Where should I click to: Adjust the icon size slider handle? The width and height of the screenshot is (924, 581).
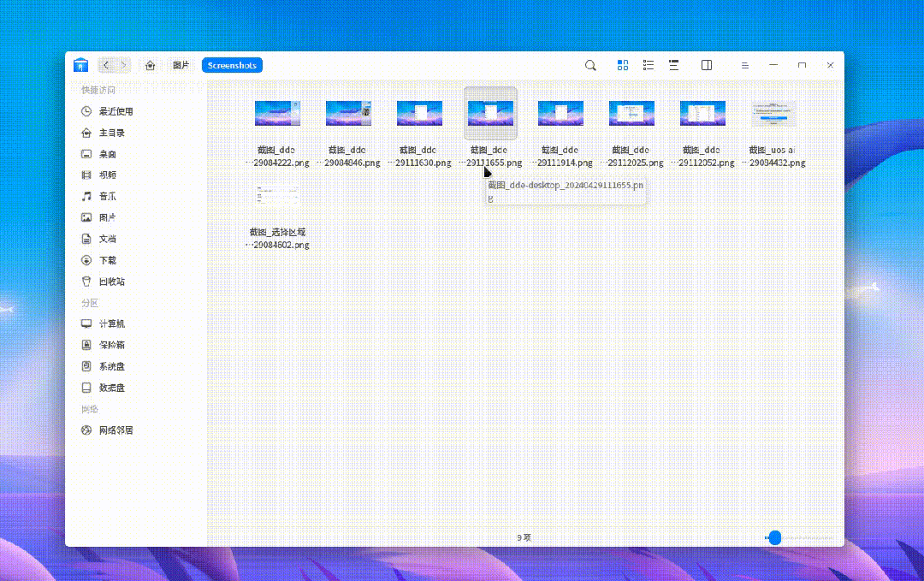coord(775,537)
